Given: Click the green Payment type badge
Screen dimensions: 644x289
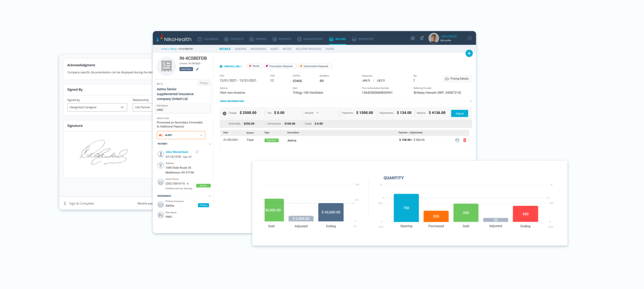Looking at the screenshot, I should [x=271, y=140].
